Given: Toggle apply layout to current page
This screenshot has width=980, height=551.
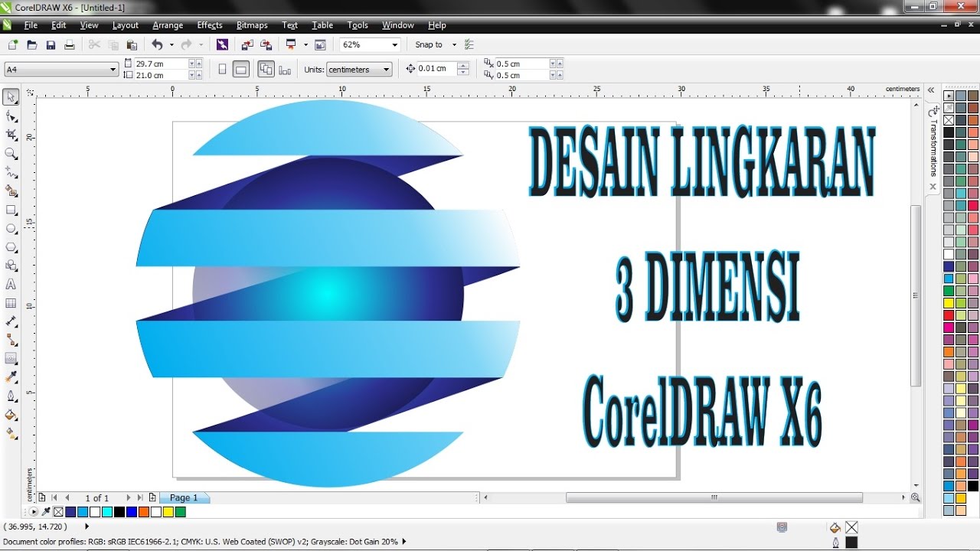Looking at the screenshot, I should coord(285,70).
